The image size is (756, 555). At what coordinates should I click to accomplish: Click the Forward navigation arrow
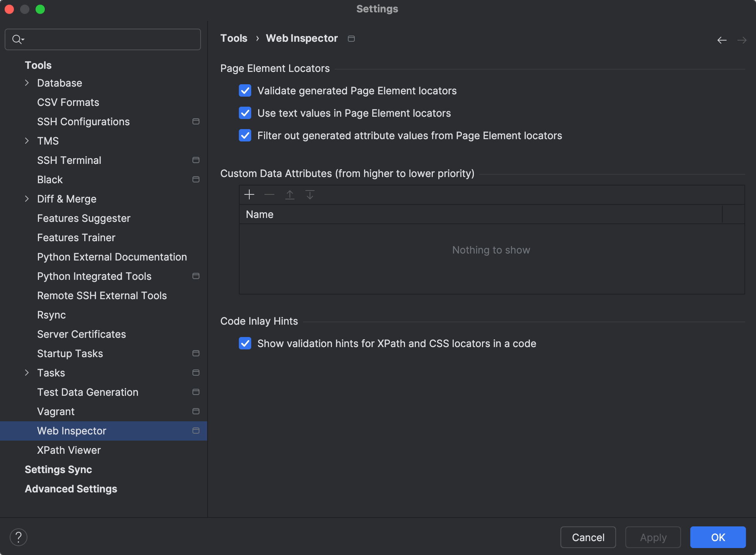[742, 40]
